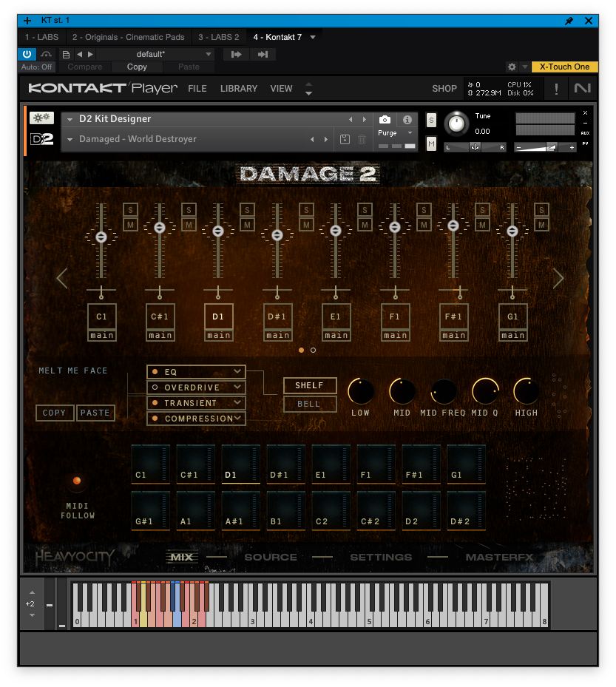Mute the C1 mixer channel
616x687 pixels.
130,226
